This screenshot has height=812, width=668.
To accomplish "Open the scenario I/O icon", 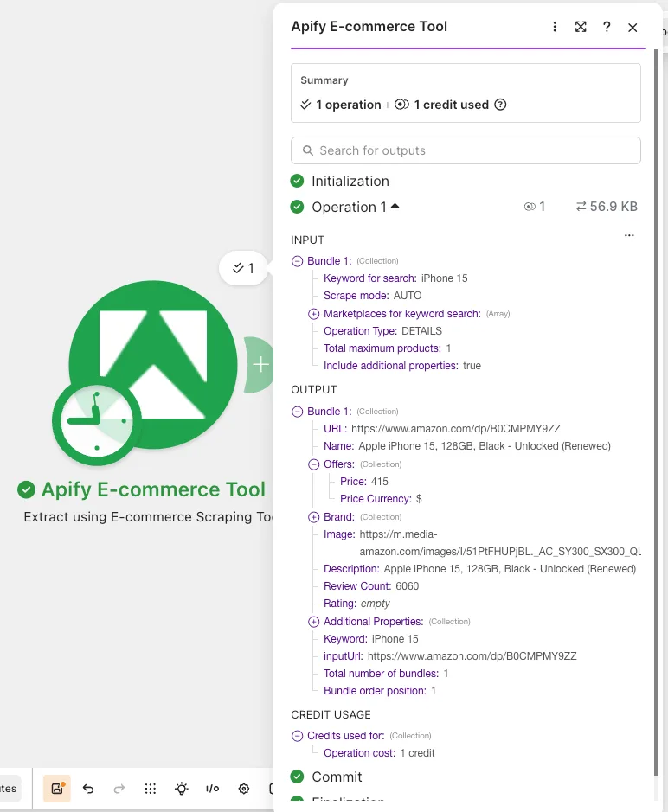I will coord(213,789).
